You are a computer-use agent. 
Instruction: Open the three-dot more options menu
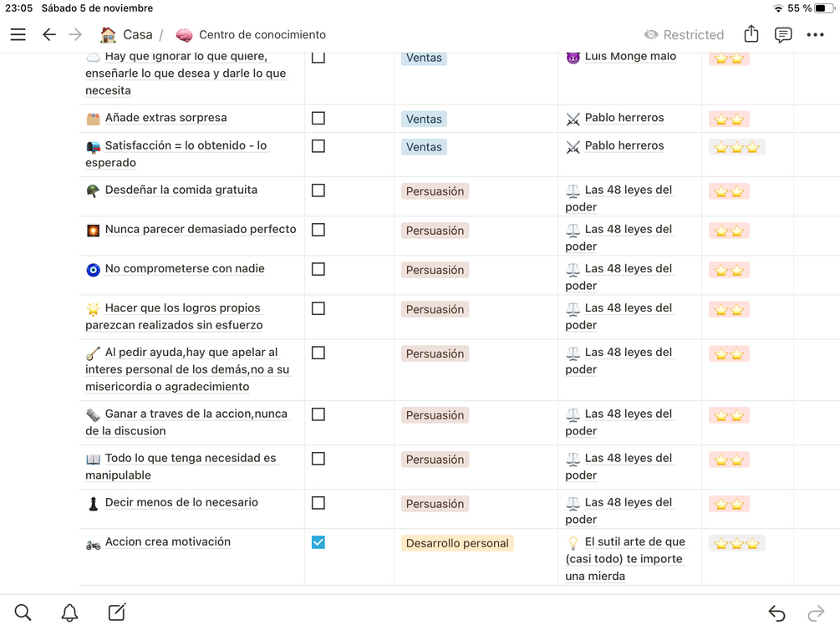(815, 35)
